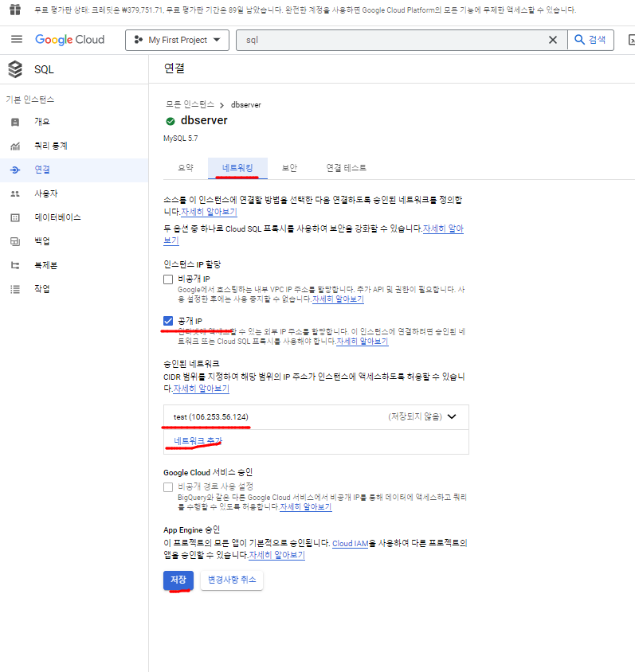Click 자세히 알아보기 under 비공개 경로 설정
The height and width of the screenshot is (672, 635).
tap(306, 507)
